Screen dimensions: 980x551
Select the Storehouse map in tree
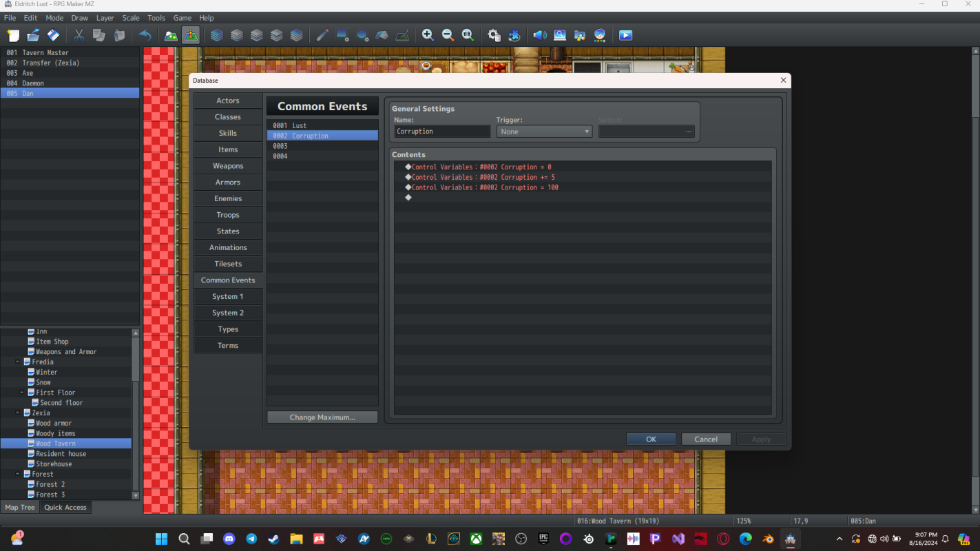(66, 464)
